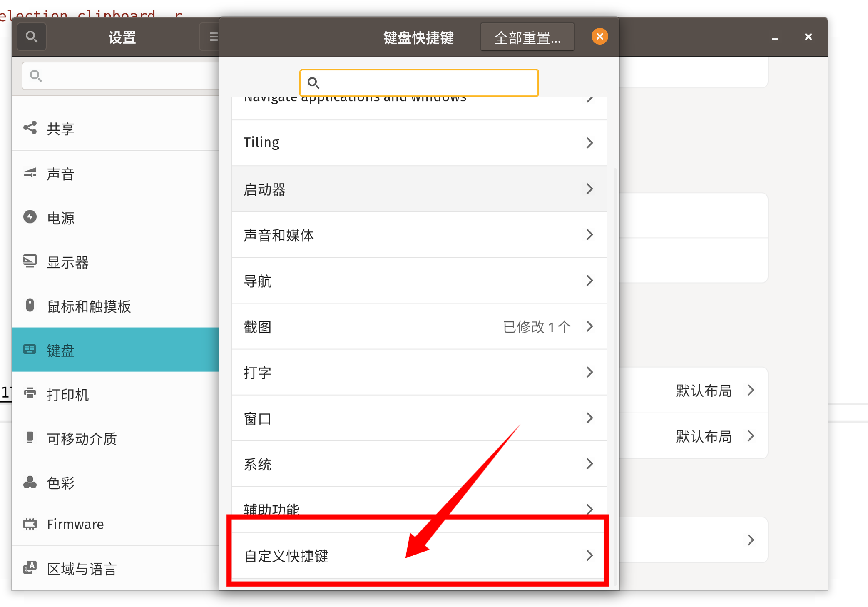The image size is (868, 607).
Task: Select the 键盘 keyboard sidebar entry
Action: coord(116,350)
